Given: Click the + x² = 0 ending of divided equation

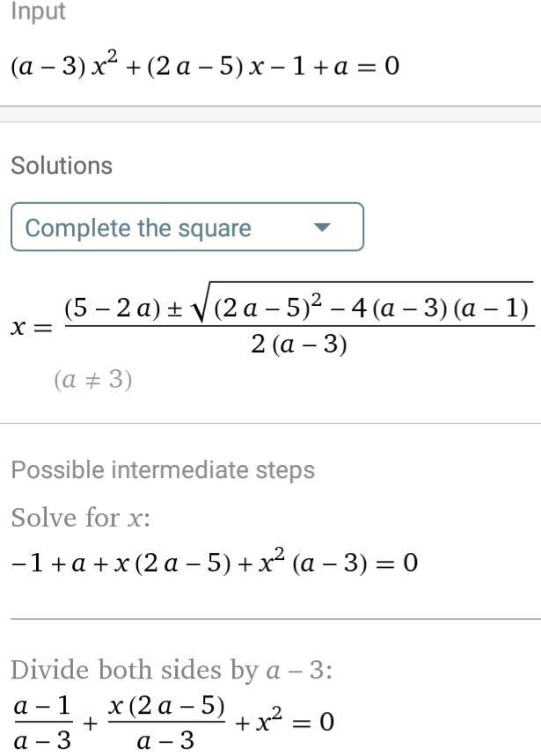Looking at the screenshot, I should click(x=285, y=722).
